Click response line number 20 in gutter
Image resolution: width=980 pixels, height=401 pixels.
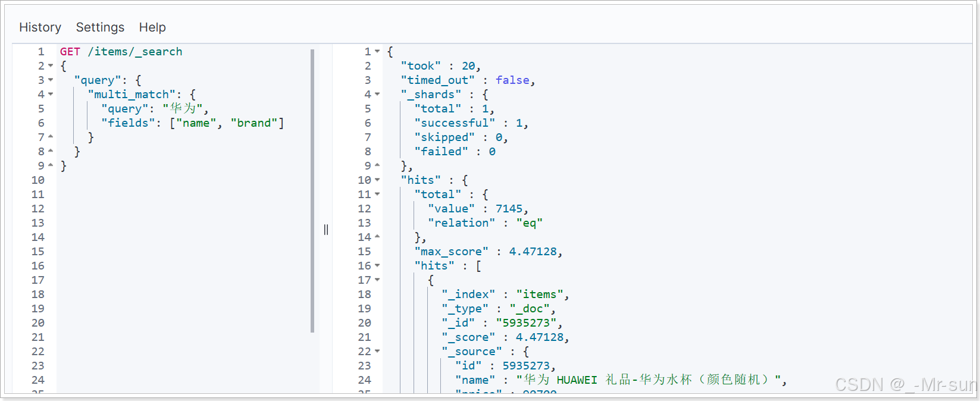[365, 323]
